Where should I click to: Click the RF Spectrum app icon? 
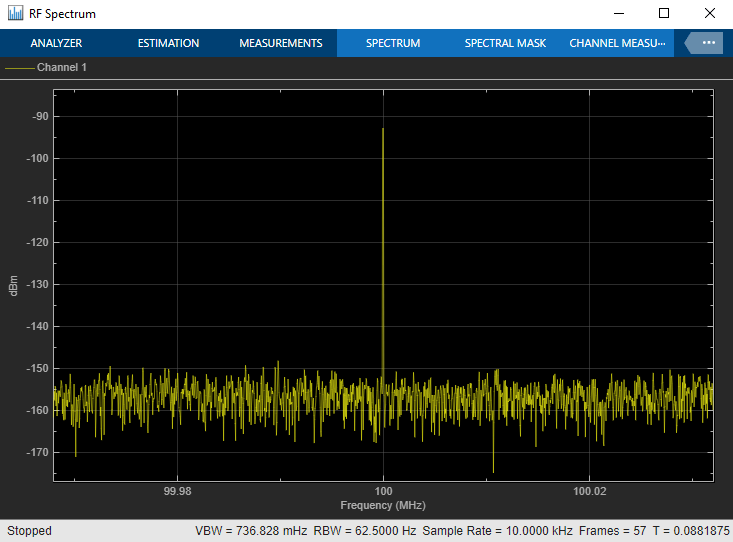click(x=15, y=13)
